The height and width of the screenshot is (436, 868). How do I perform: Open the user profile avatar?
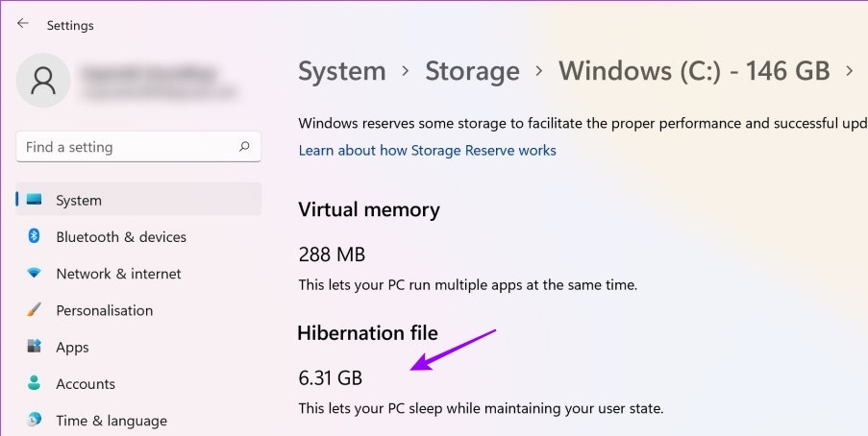coord(43,81)
